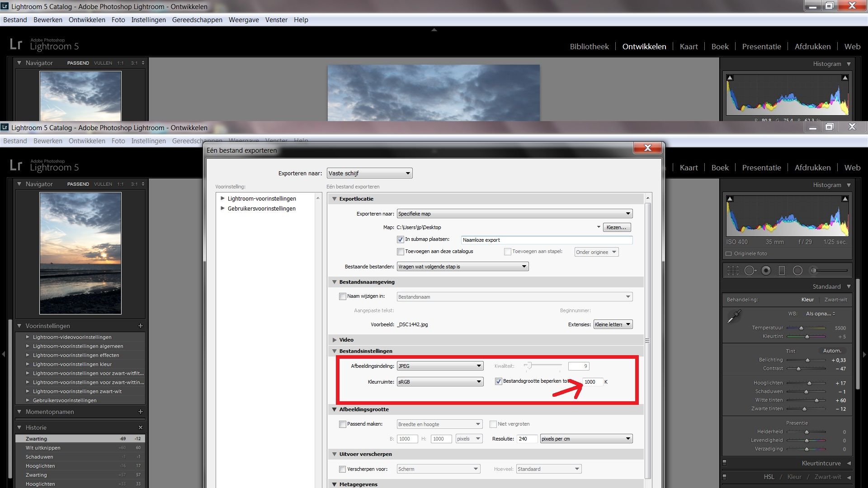Switch to the Bibliotheek module
Viewport: 868px width, 488px height.
point(589,47)
